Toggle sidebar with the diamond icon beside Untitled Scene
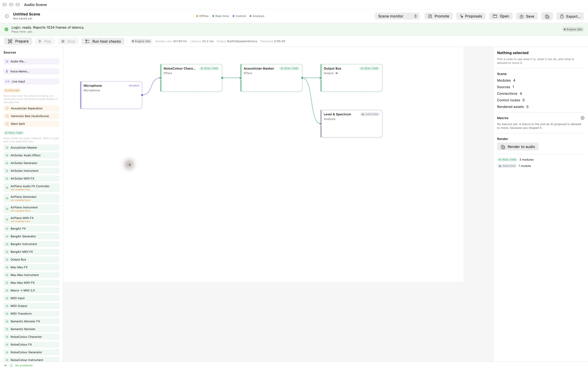 7,16
